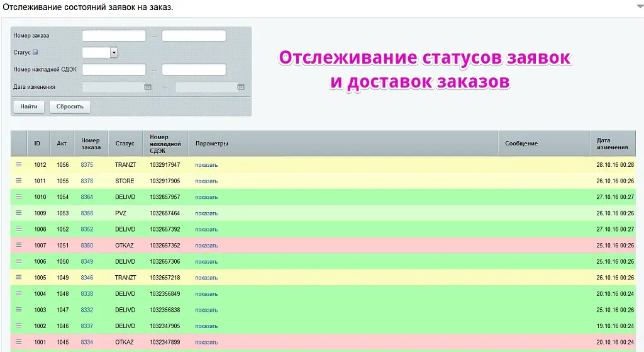This screenshot has height=352, width=644.
Task: Select PVZ status in row 1009
Action: point(121,213)
